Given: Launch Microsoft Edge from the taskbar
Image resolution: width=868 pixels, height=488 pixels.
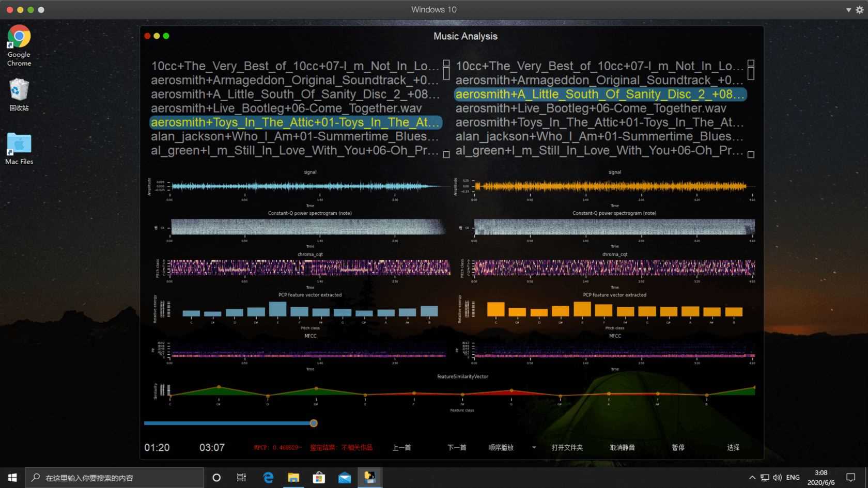Looking at the screenshot, I should click(x=268, y=478).
